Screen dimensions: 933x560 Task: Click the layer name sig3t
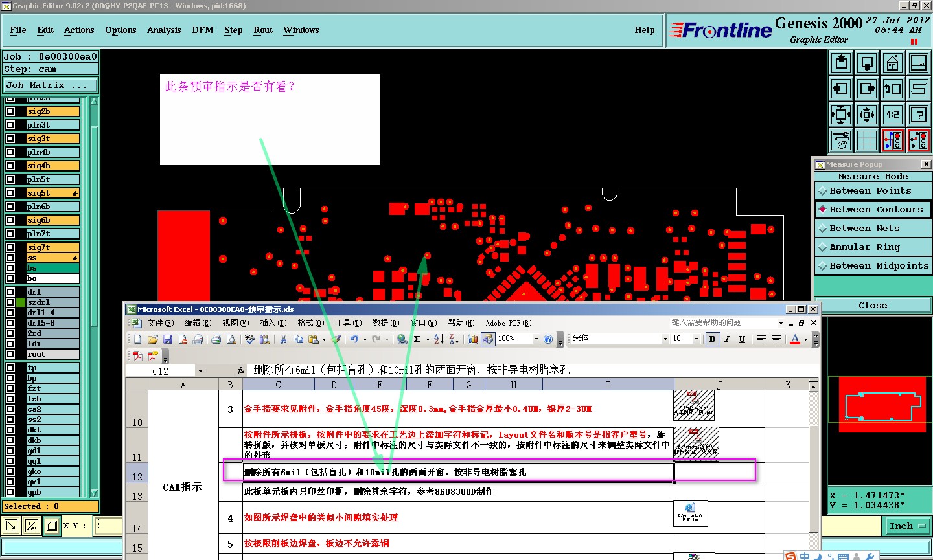[x=52, y=139]
